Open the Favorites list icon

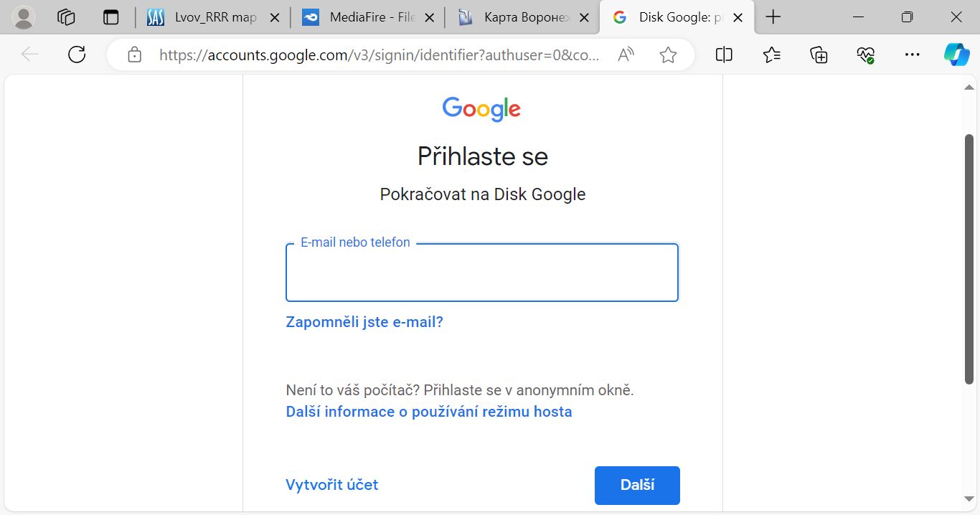tap(771, 55)
